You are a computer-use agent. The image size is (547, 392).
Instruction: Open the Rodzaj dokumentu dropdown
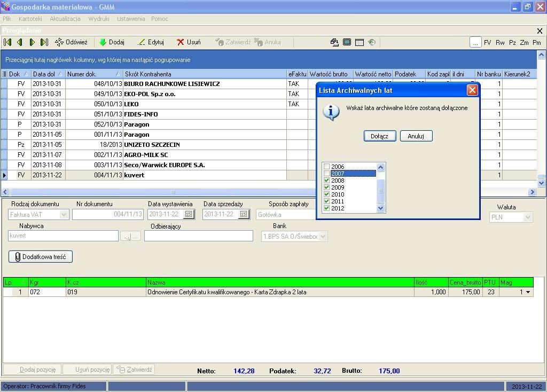[x=64, y=214]
